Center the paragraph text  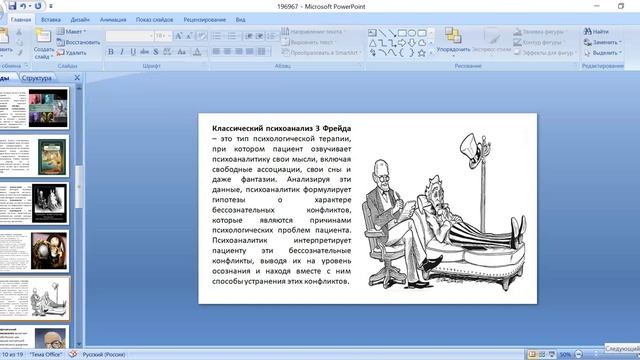point(227,51)
